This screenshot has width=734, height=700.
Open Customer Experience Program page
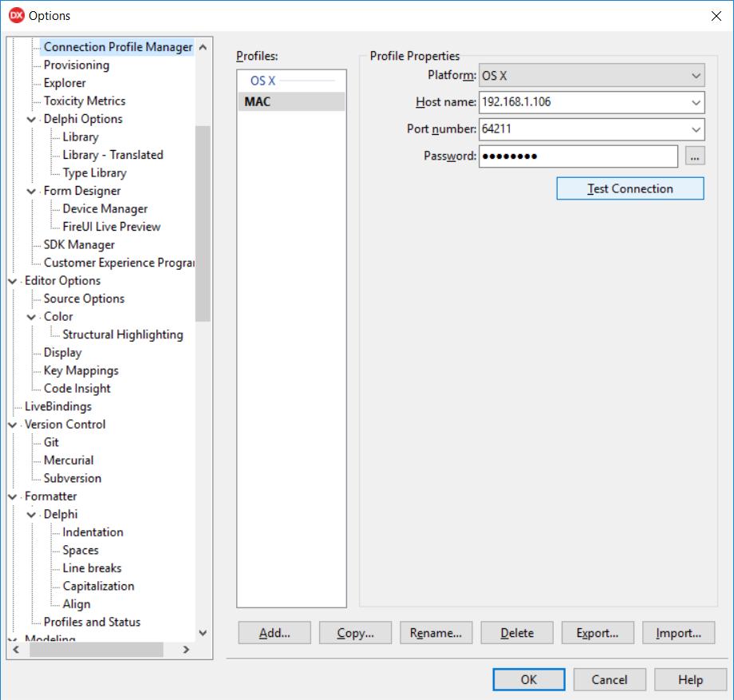click(x=119, y=263)
